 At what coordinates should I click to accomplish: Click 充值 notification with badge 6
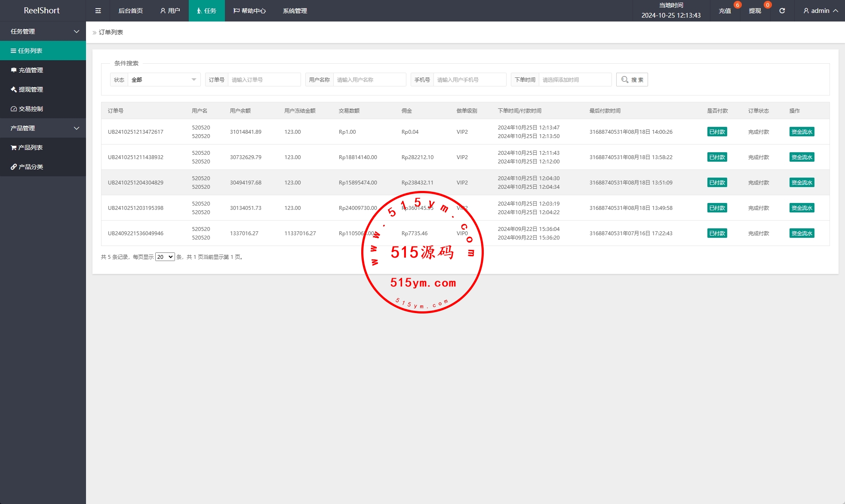point(725,11)
